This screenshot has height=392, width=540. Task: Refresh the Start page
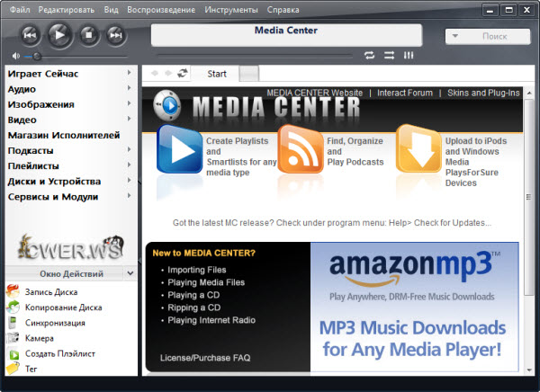(x=182, y=73)
